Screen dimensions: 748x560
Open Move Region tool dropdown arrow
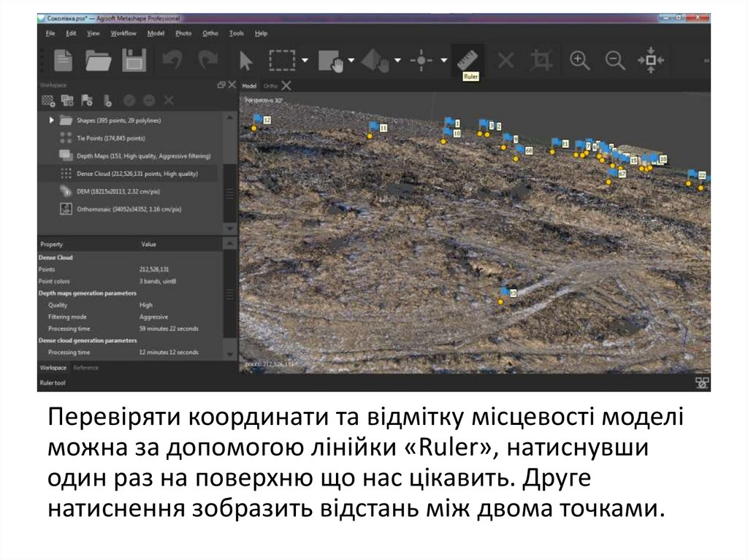(x=351, y=61)
